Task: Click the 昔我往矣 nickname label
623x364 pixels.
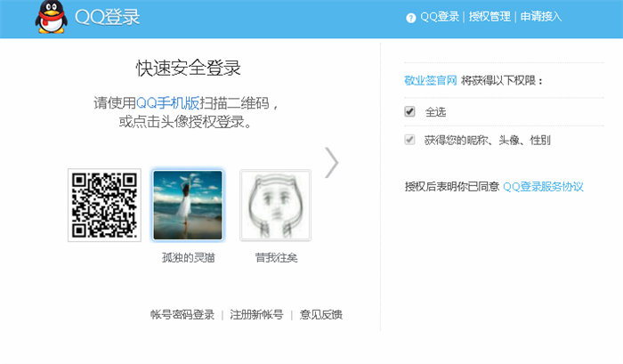Action: pos(275,258)
